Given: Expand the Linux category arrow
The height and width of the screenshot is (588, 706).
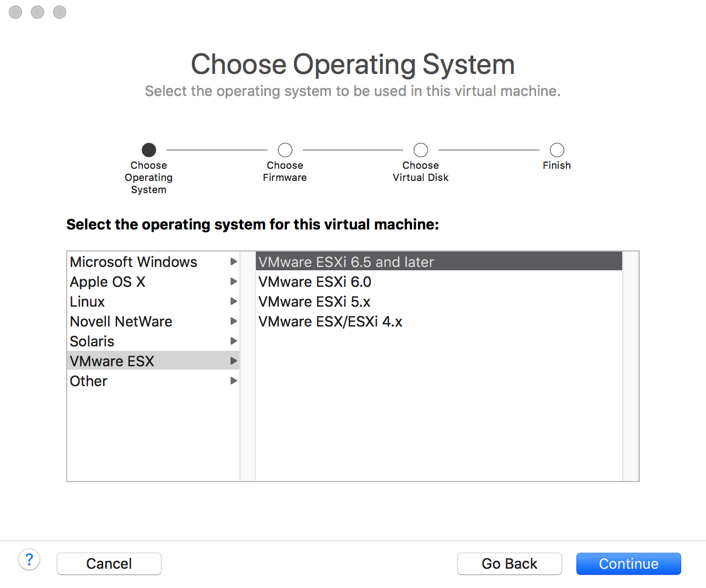Looking at the screenshot, I should point(233,301).
